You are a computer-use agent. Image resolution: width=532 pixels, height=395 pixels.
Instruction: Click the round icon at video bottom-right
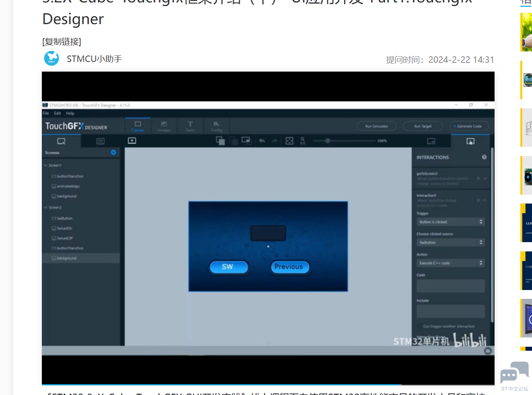click(x=488, y=351)
